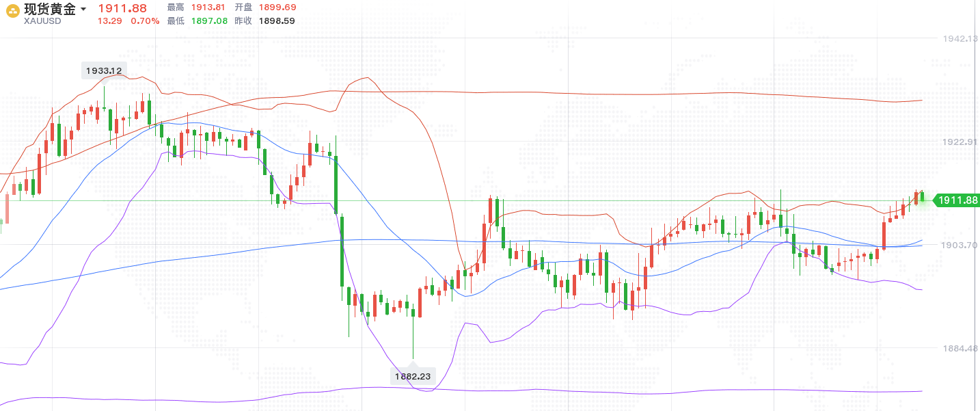The width and height of the screenshot is (980, 411).
Task: Click the 1884.48 price axis label
Action: (959, 348)
